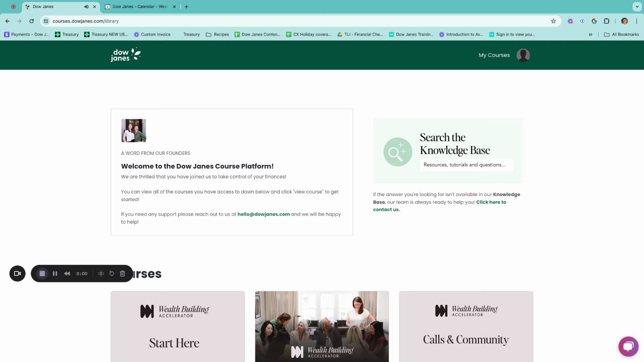Open the Extensions puzzle icon
The width and height of the screenshot is (644, 362).
606,21
